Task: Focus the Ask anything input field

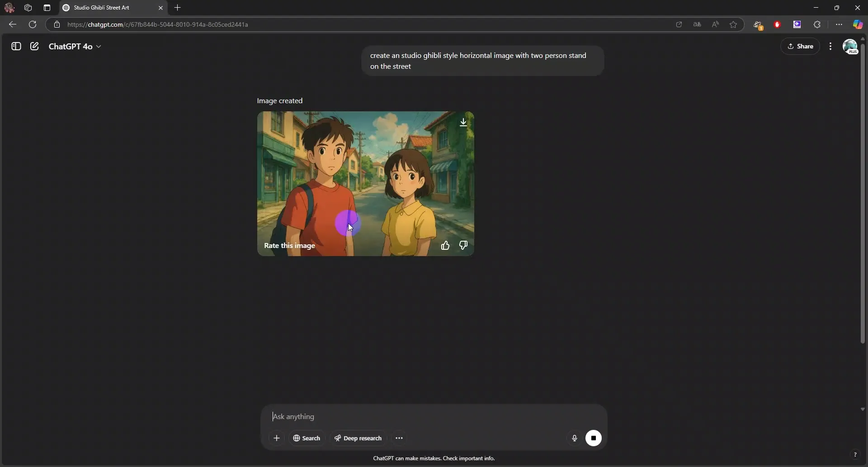Action: [x=434, y=416]
